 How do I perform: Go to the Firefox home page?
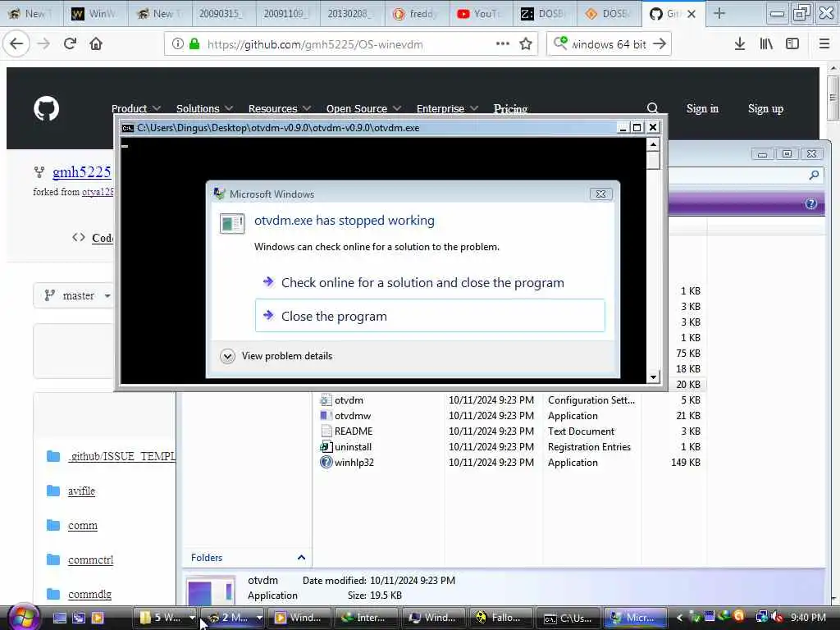96,44
